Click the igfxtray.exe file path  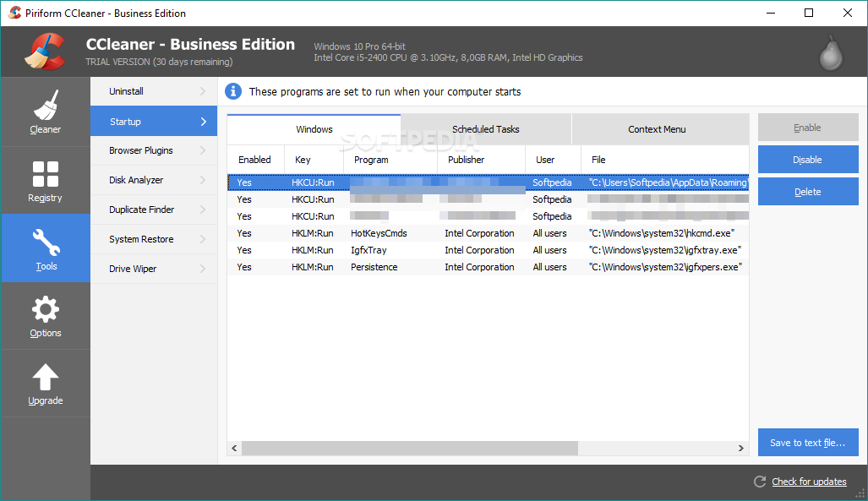665,250
